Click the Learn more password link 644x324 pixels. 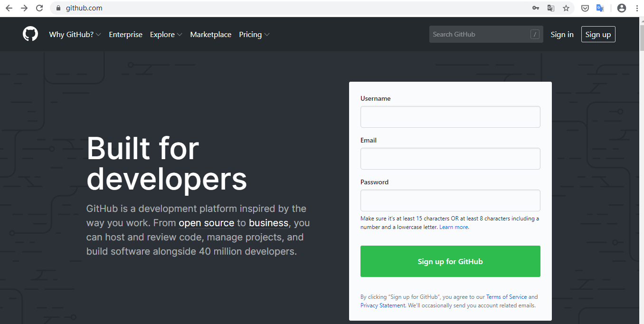point(454,227)
